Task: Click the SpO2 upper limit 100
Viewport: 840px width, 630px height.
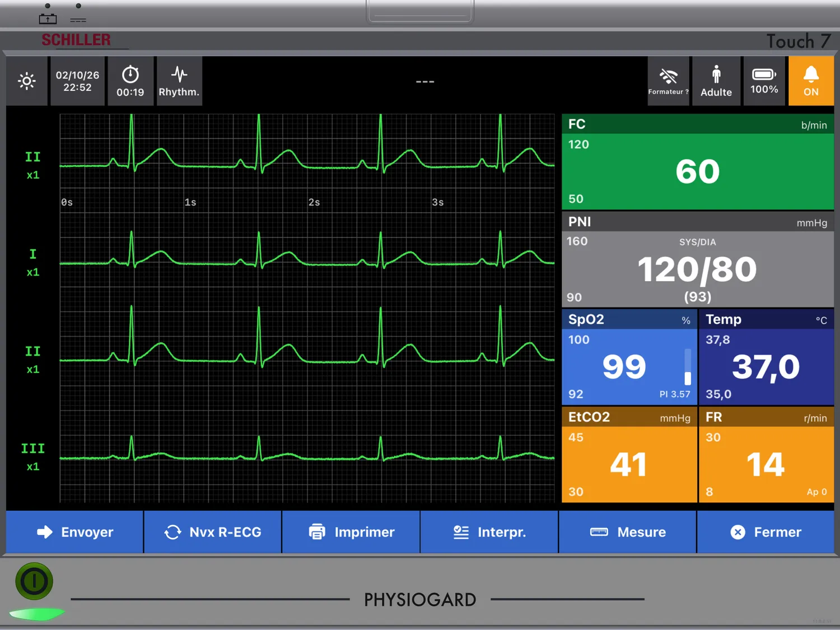Action: coord(578,340)
